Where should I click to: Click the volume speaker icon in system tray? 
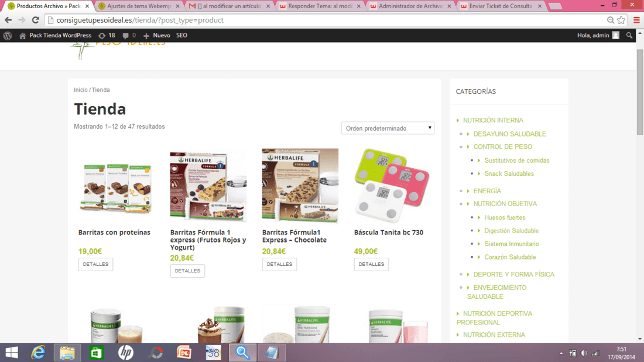584,353
